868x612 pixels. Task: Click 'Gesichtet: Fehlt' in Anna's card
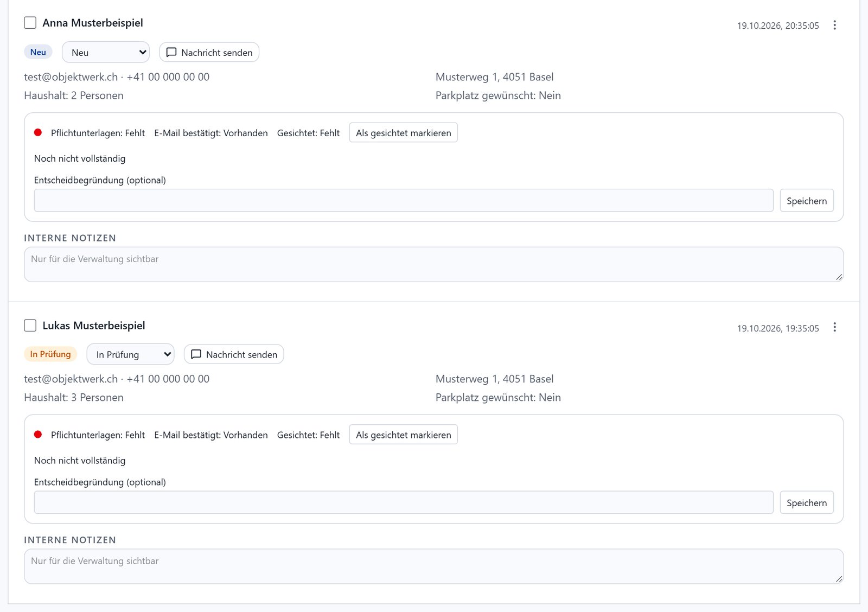coord(308,133)
